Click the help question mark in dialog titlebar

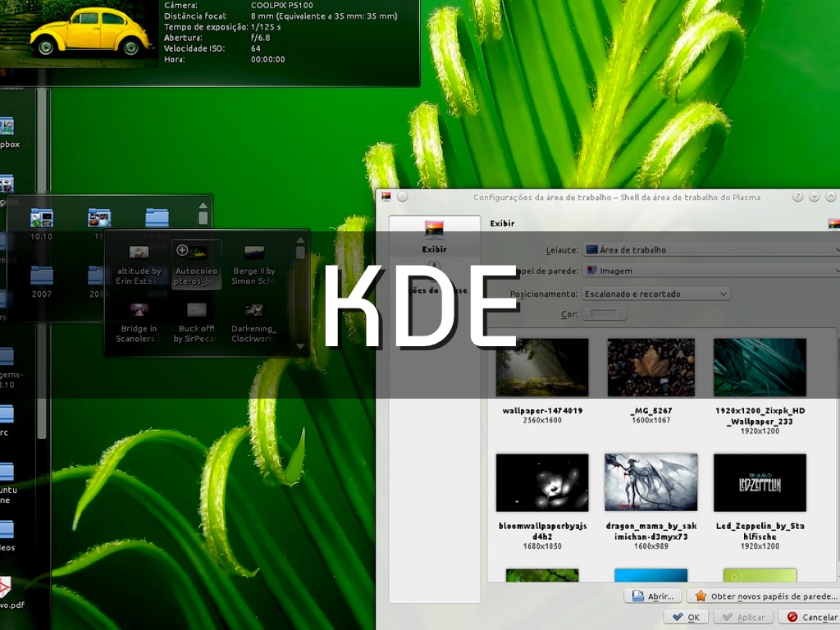coord(797,197)
